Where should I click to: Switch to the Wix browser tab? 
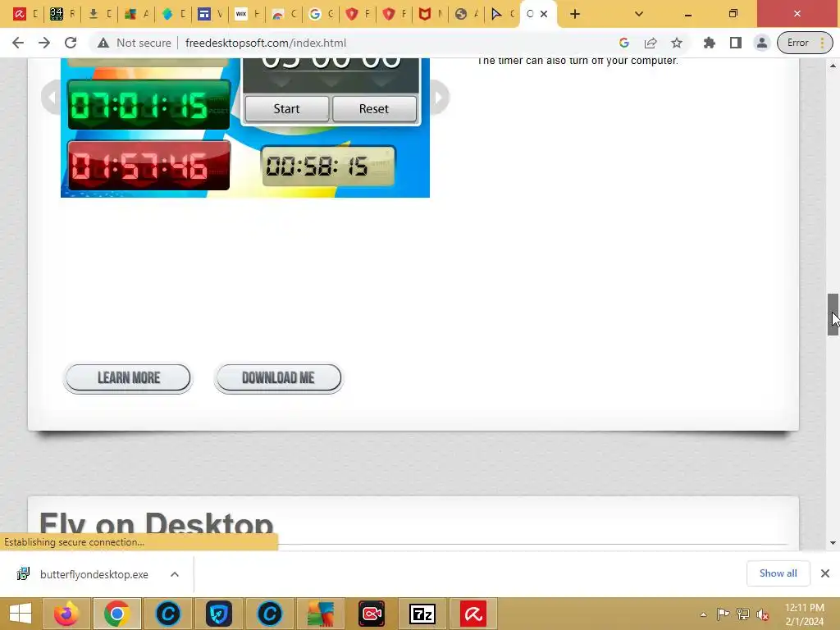pos(246,14)
